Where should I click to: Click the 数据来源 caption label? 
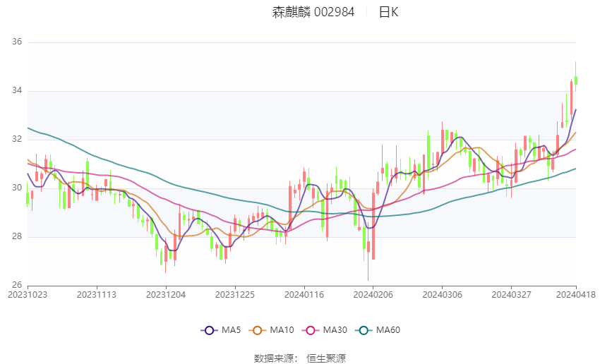coord(275,358)
